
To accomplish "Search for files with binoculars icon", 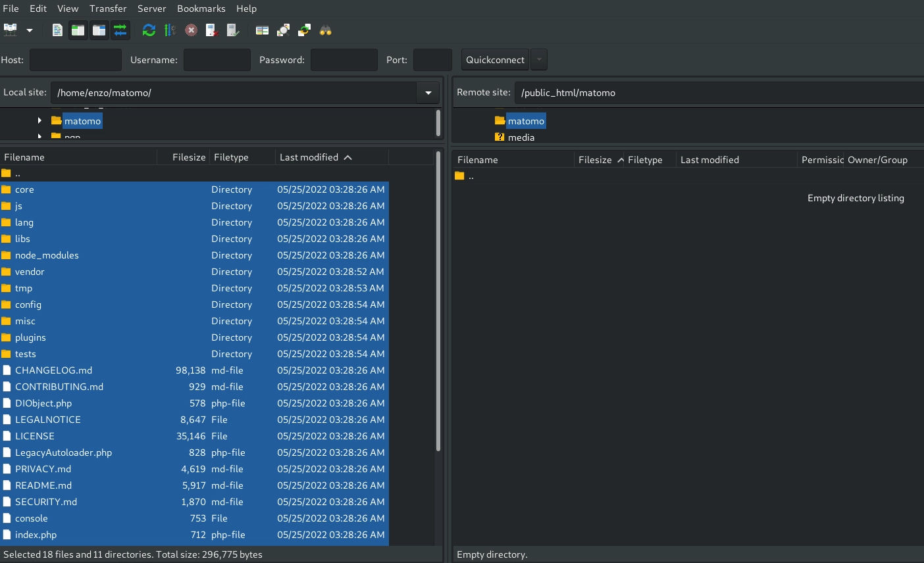I will tap(325, 30).
